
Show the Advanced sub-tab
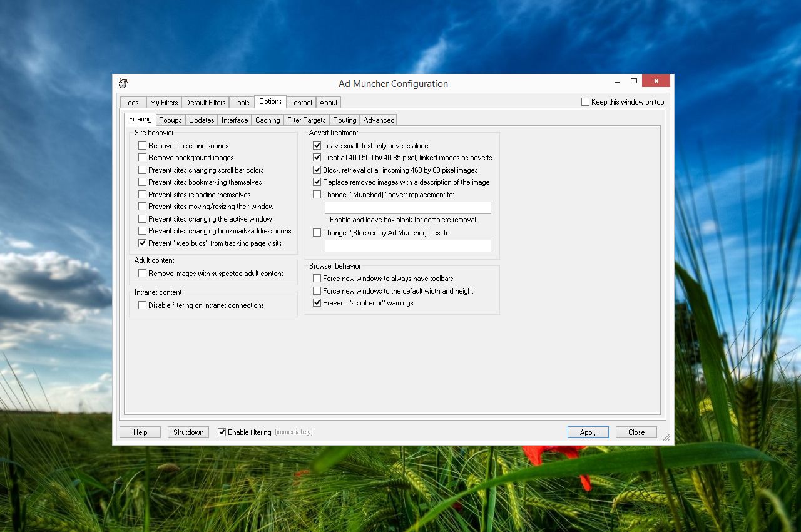pos(379,120)
